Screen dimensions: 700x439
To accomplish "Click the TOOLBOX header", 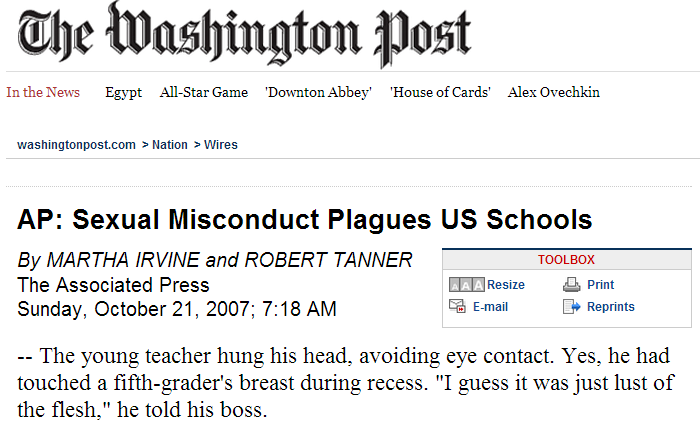I will [567, 259].
